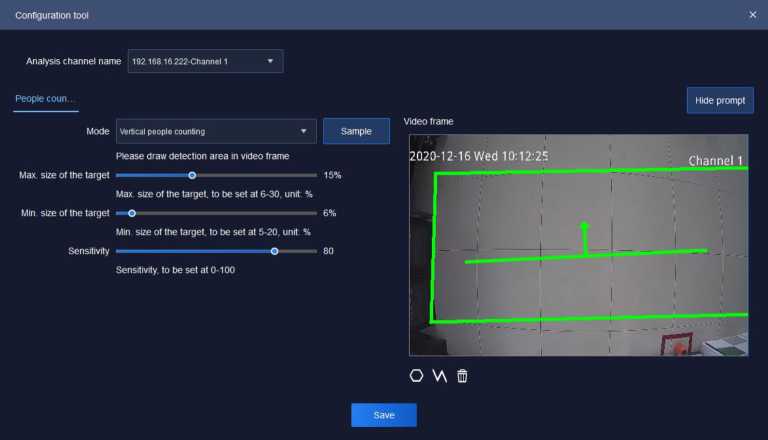Click the green counting line in the video frame
768x440 pixels.
[640, 253]
